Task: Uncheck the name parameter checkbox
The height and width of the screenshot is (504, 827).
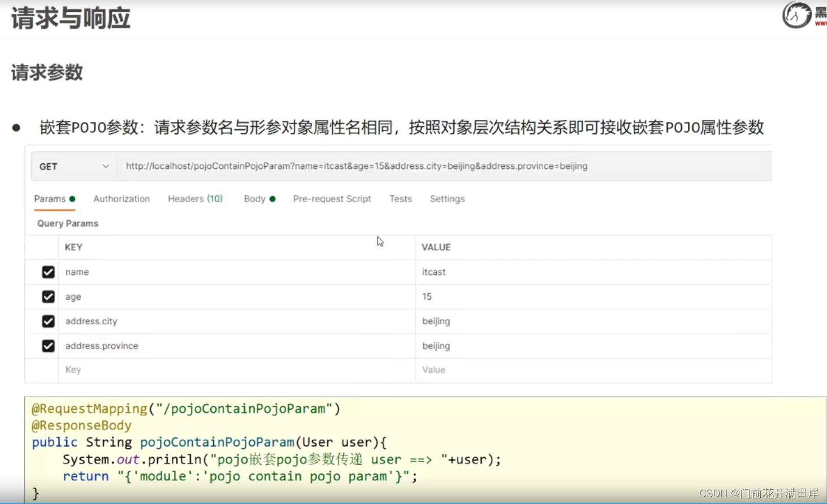Action: pos(48,272)
